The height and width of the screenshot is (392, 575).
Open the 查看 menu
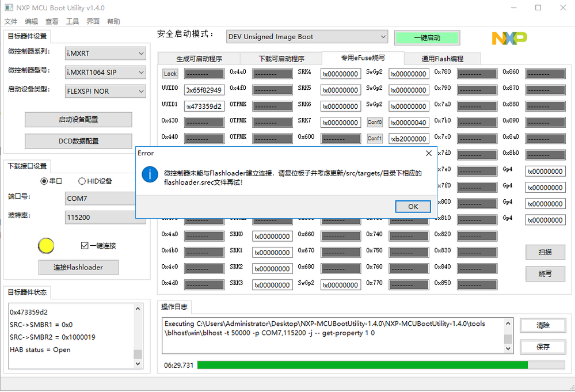click(x=52, y=21)
